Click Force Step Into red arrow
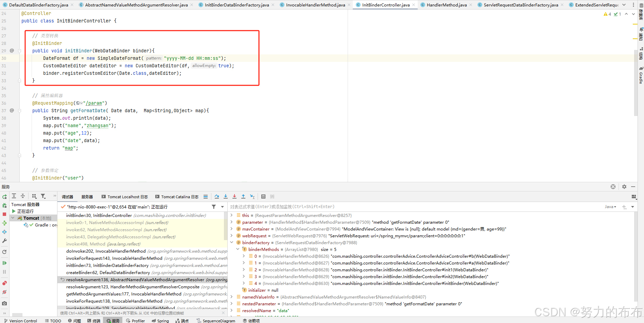 (234, 197)
